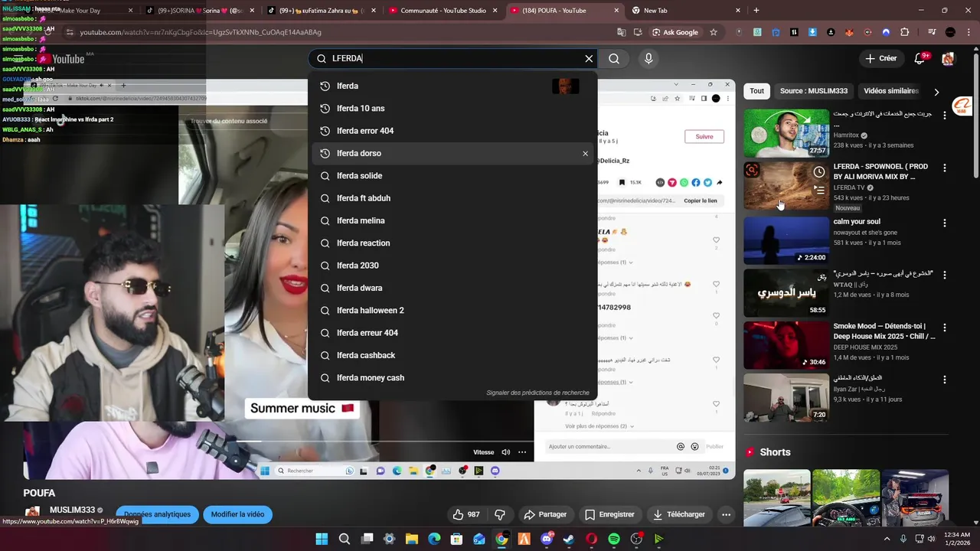Screen dimensions: 980x551
Task: Open options menu for 'calm your soul' video
Action: pyautogui.click(x=945, y=223)
